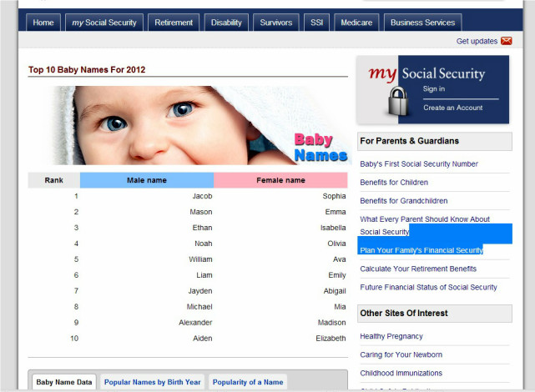
Task: Open the Survivors navigation tab
Action: click(275, 23)
